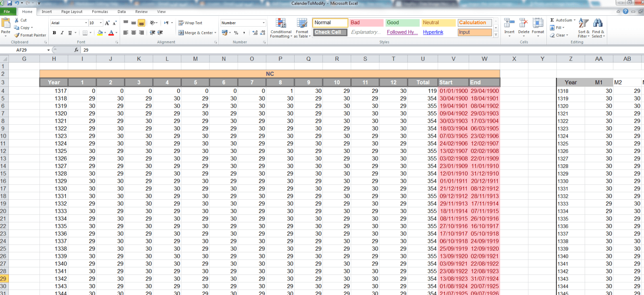The height and width of the screenshot is (295, 644).
Task: Open the File tab
Action: coord(7,12)
